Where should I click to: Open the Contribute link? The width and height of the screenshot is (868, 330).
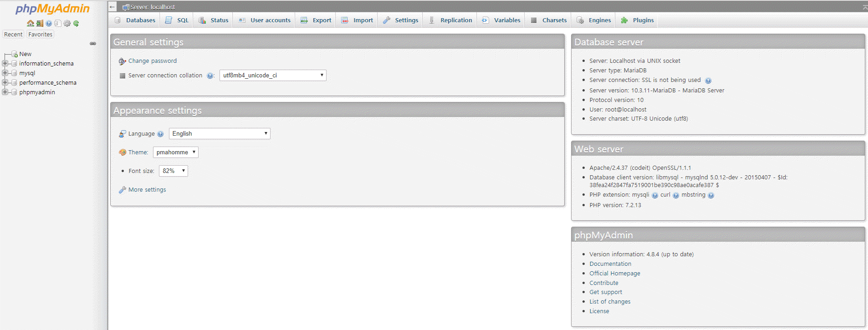point(604,283)
